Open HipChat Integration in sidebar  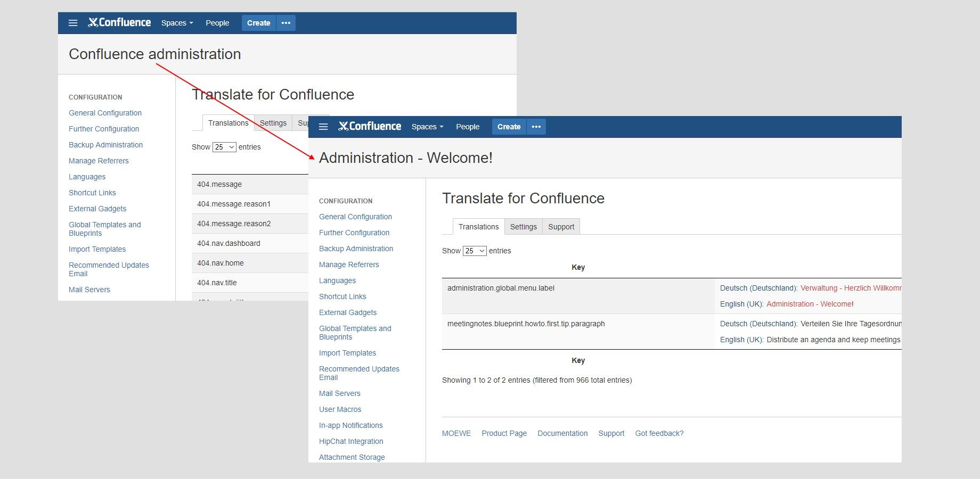[351, 441]
